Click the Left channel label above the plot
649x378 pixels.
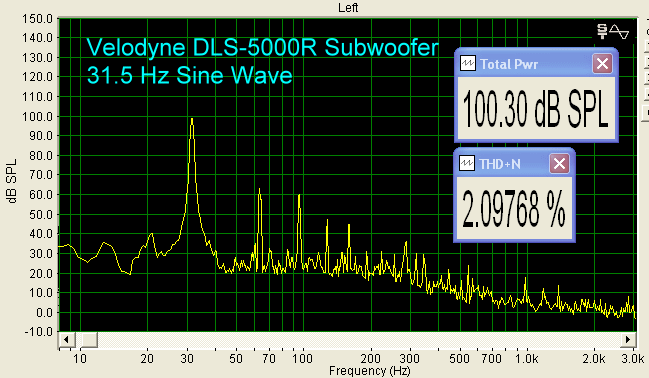click(x=348, y=7)
